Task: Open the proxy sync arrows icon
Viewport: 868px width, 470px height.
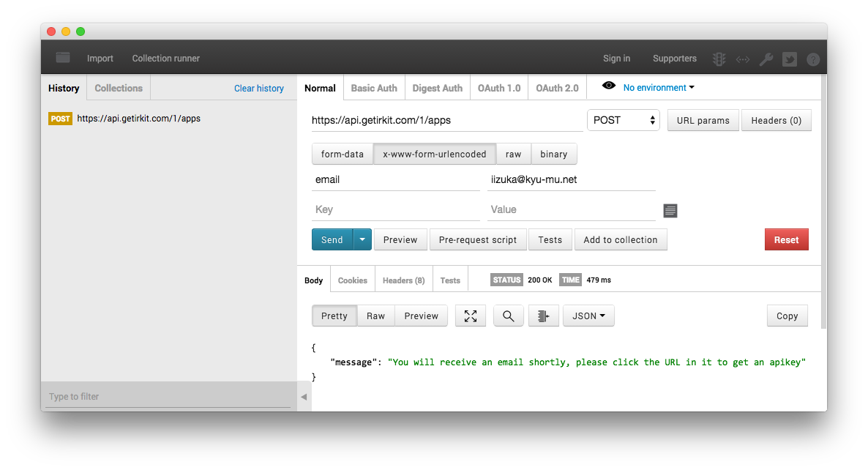Action: click(742, 59)
